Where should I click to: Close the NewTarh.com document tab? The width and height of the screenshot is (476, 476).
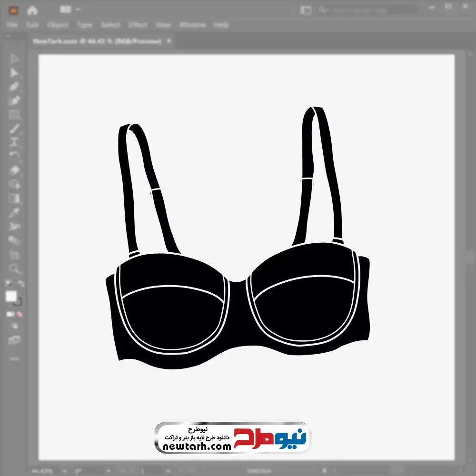tap(168, 41)
